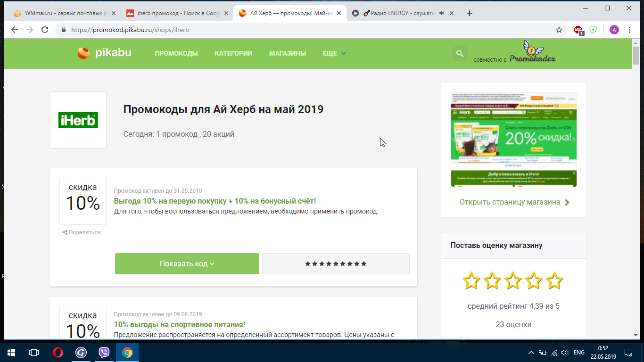
Task: Open the Chrome profile avatar
Action: click(614, 30)
